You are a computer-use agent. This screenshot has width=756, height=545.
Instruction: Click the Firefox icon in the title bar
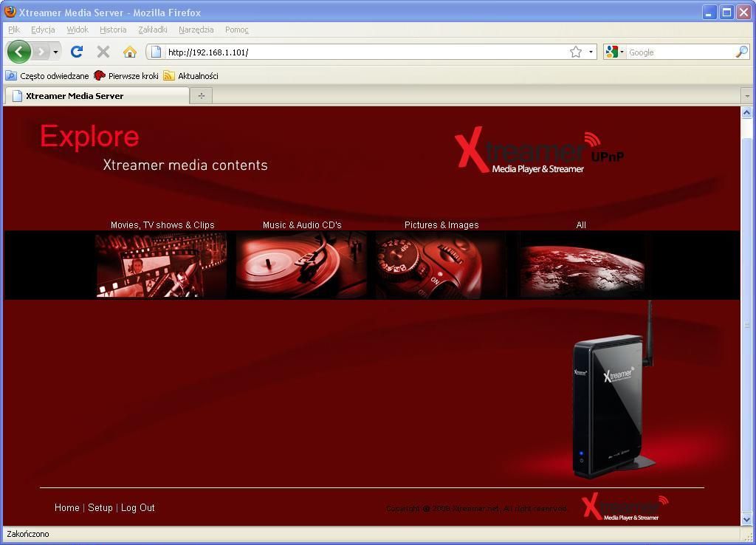(x=10, y=12)
